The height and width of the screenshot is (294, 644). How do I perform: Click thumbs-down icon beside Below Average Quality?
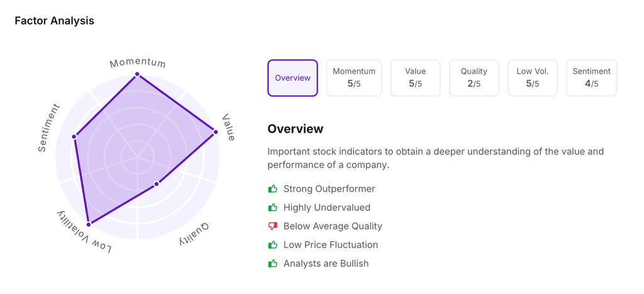tap(272, 226)
